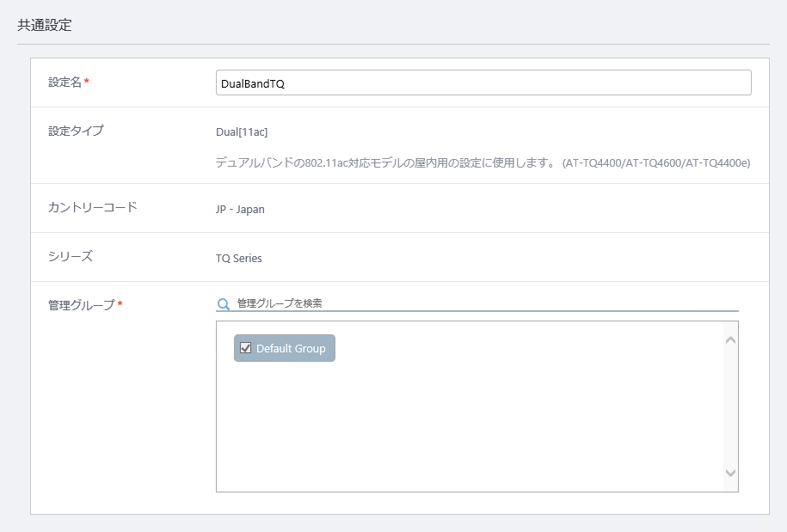Click the 設定タイプ label

pos(76,131)
